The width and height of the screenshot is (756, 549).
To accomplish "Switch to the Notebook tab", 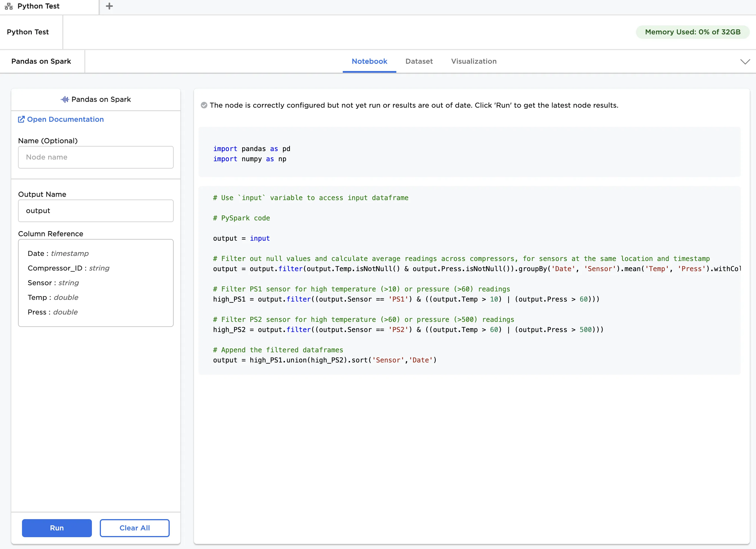I will [369, 61].
